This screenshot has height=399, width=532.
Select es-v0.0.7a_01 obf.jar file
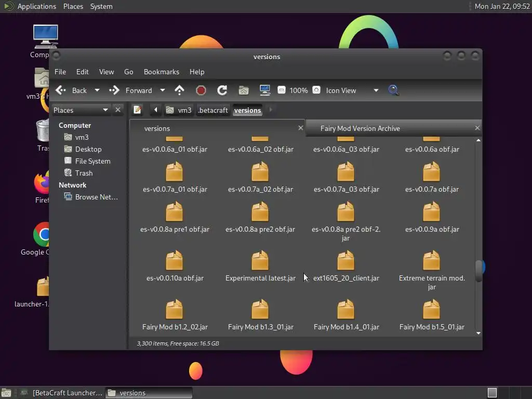[175, 178]
